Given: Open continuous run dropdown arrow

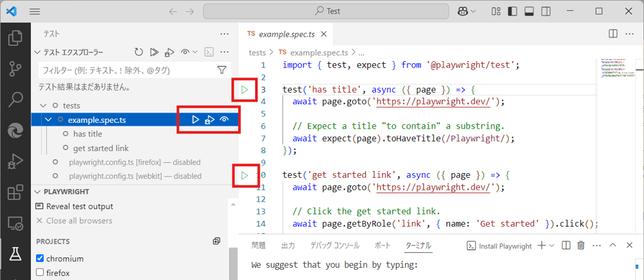Looking at the screenshot, I should tap(195, 52).
